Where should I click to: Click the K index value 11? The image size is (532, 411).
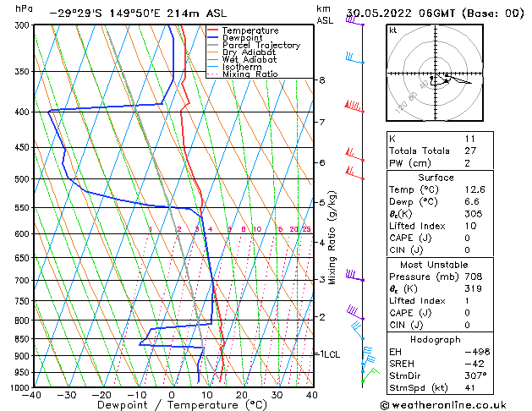point(470,139)
